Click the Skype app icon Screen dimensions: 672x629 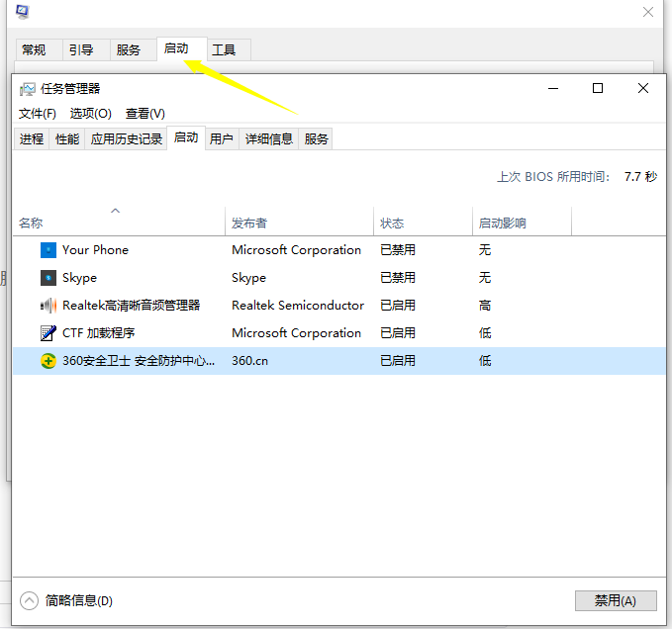click(x=48, y=278)
